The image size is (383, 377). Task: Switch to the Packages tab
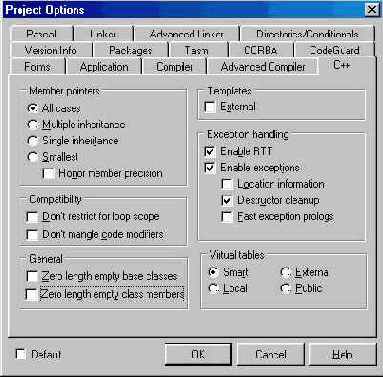[x=131, y=50]
